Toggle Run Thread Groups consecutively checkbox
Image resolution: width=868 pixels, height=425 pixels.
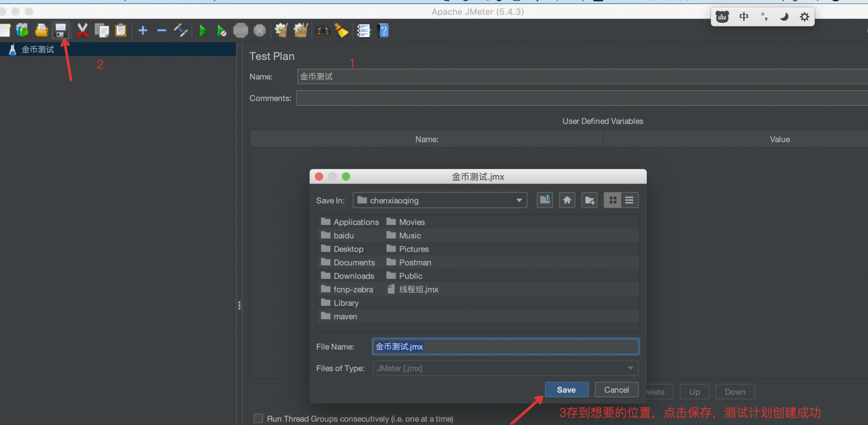pos(258,419)
